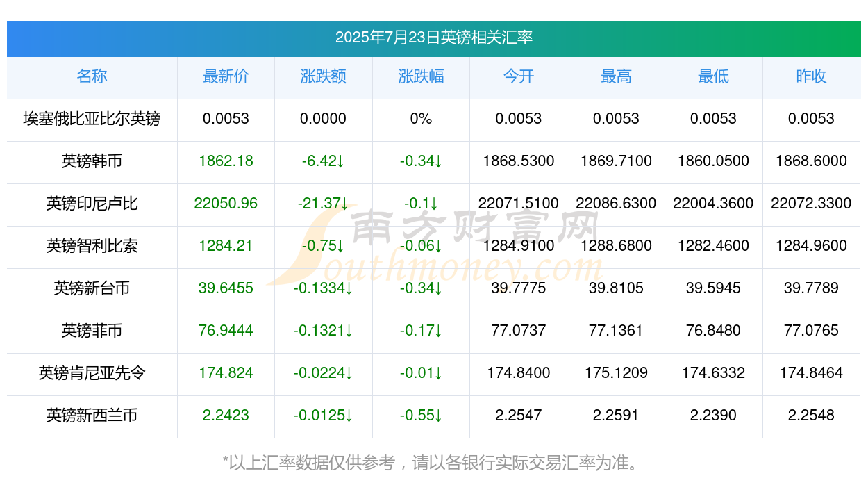Click change amount -21.37↓
Image resolution: width=868 pixels, height=485 pixels.
pyautogui.click(x=323, y=204)
